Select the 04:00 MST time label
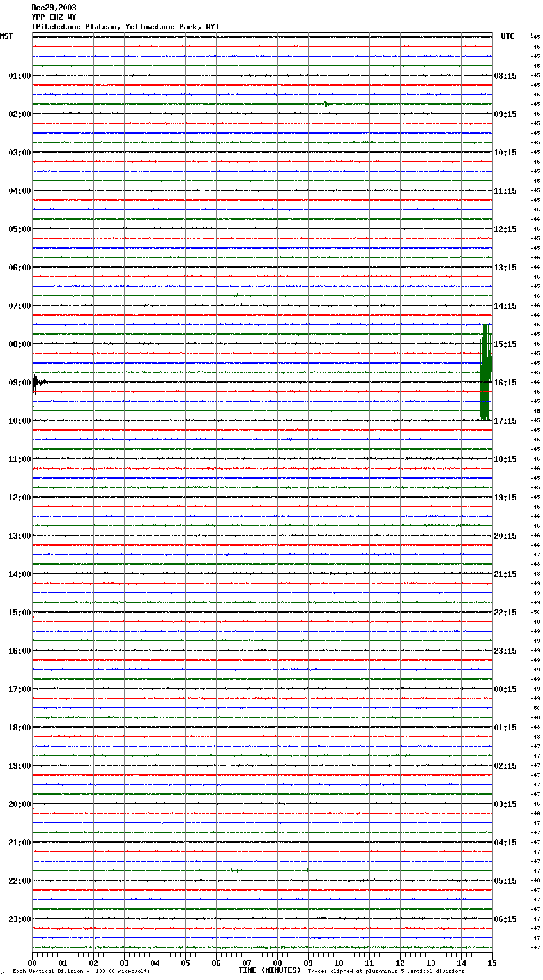Screen dimensions: 543x980 (19, 191)
